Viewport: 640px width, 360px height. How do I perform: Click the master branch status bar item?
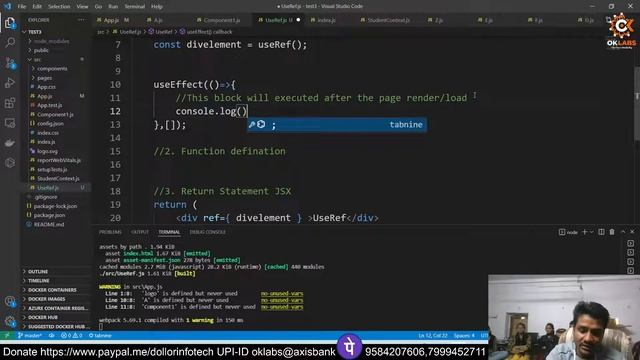30,336
